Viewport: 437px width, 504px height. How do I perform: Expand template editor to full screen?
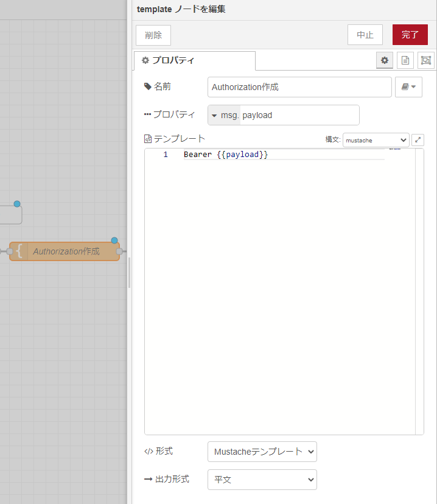tap(418, 140)
